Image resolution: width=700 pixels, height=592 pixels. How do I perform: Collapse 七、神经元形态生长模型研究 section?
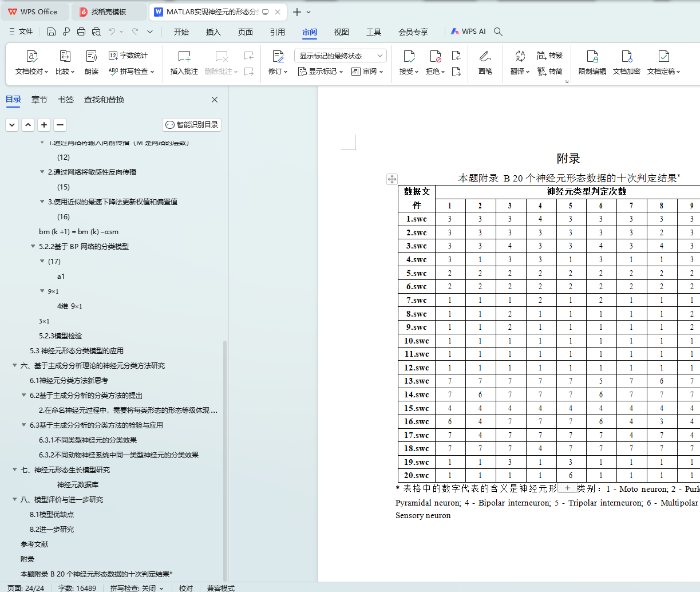[x=15, y=470]
